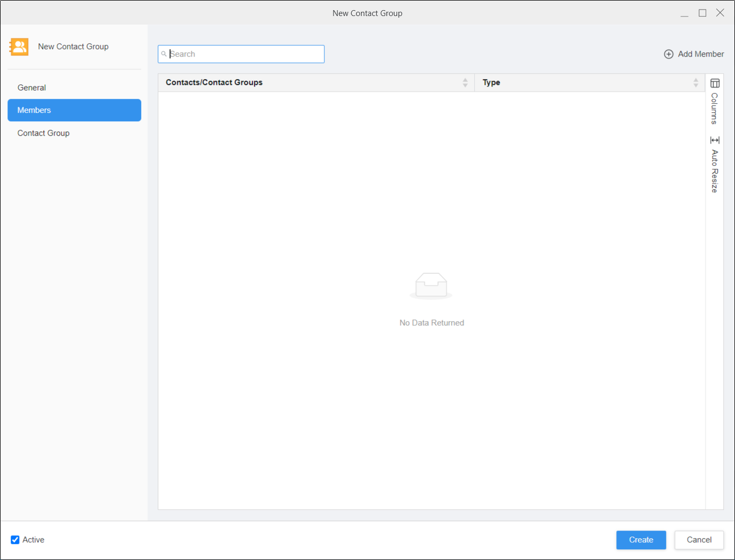
Task: Expand the vertical Columns side label
Action: point(715,108)
